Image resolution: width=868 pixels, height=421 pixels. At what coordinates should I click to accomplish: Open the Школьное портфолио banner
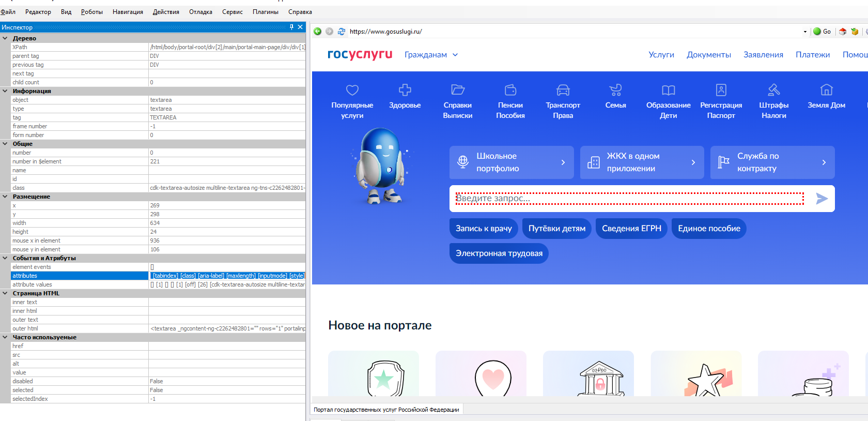pos(512,162)
